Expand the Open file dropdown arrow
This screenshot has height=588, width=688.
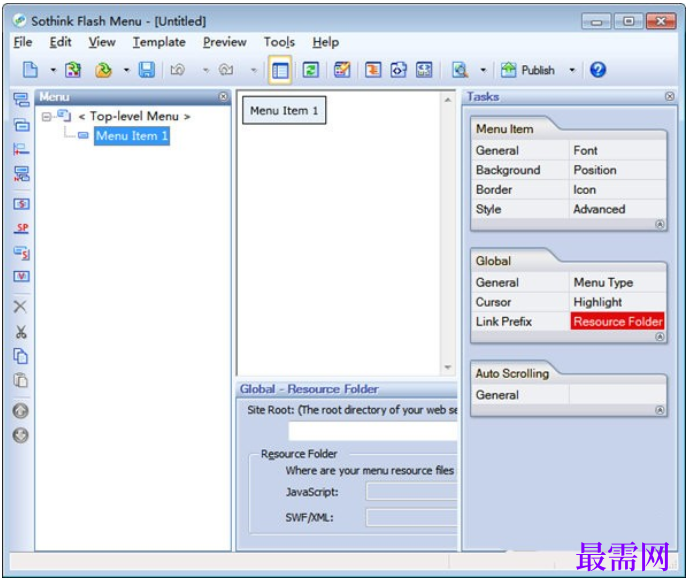[x=126, y=70]
